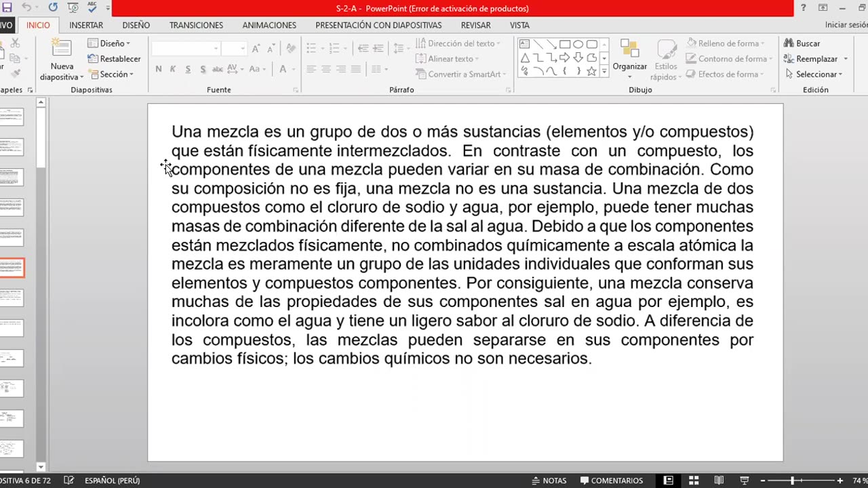Expand the shapes gallery More arrow
This screenshot has width=868, height=488.
[x=604, y=72]
